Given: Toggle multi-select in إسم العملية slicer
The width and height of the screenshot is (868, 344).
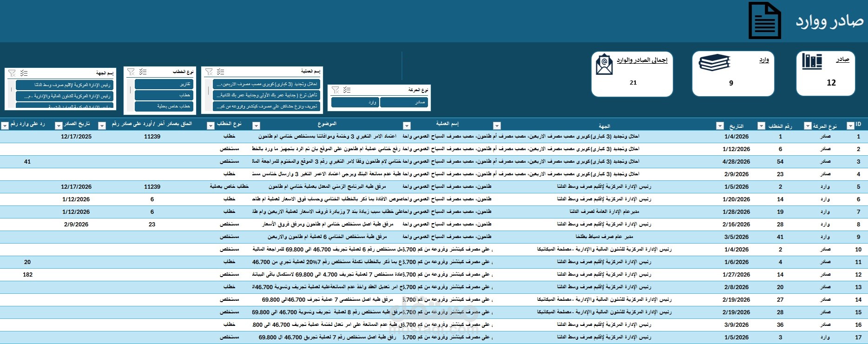Looking at the screenshot, I should click(x=220, y=72).
